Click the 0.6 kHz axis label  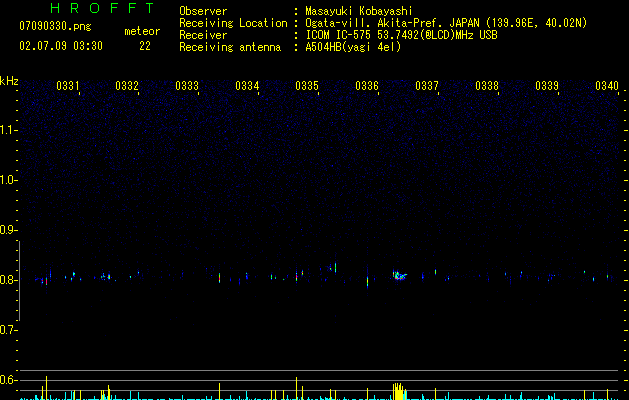pyautogui.click(x=8, y=380)
